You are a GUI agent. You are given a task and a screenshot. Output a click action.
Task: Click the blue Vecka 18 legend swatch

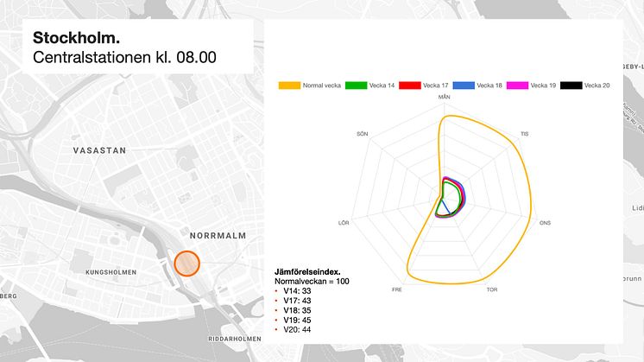click(464, 86)
